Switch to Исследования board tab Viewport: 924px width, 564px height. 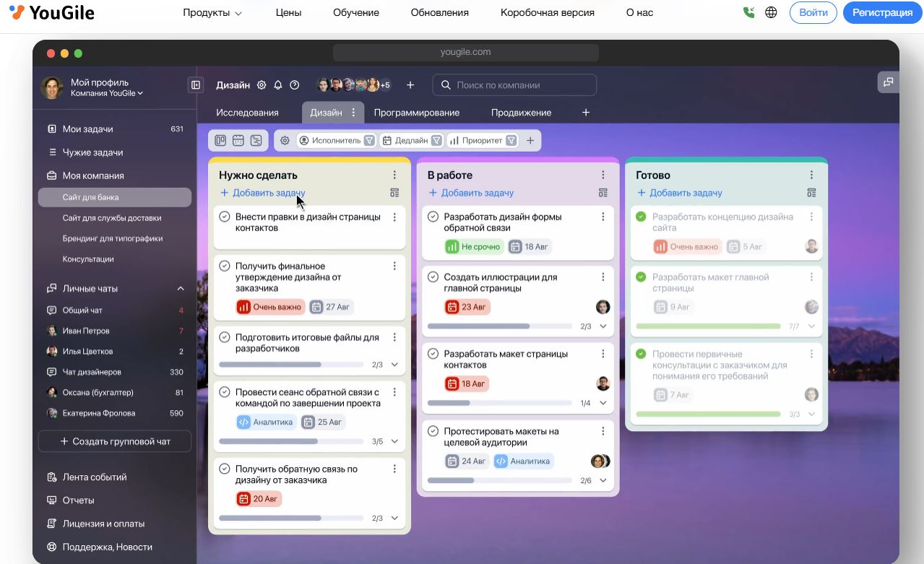tap(247, 113)
